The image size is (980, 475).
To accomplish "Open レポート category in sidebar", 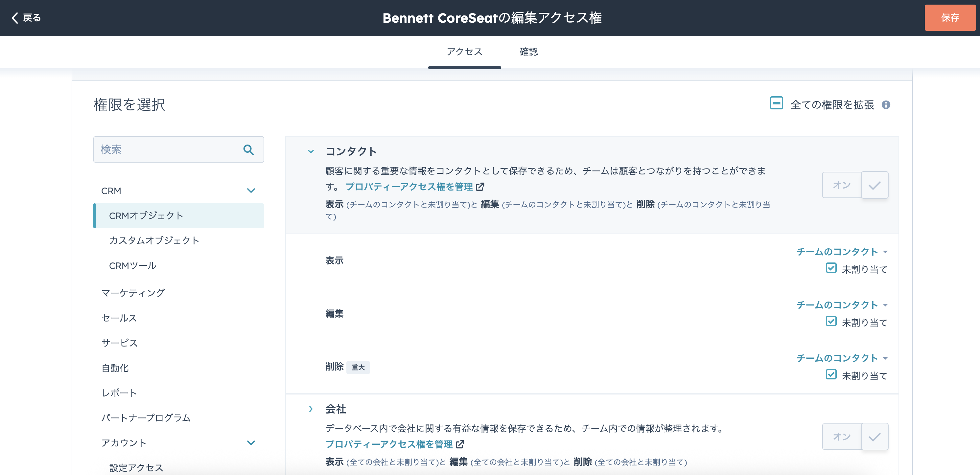I will pos(119,393).
